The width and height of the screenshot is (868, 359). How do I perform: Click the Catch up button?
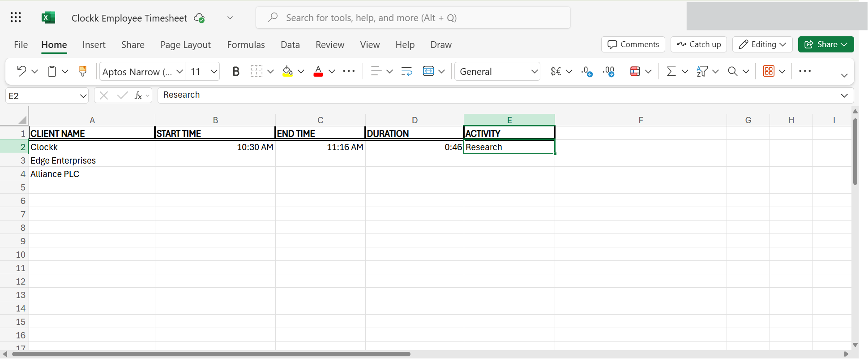click(x=699, y=44)
